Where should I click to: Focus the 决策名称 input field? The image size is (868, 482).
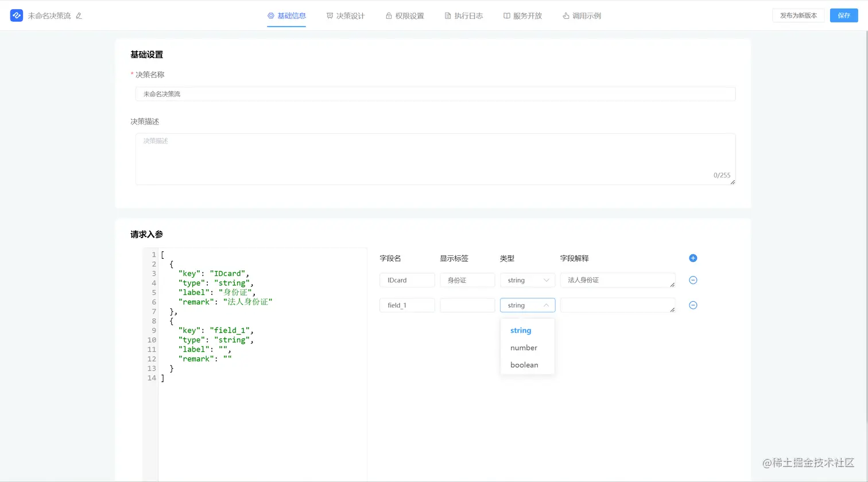click(435, 94)
